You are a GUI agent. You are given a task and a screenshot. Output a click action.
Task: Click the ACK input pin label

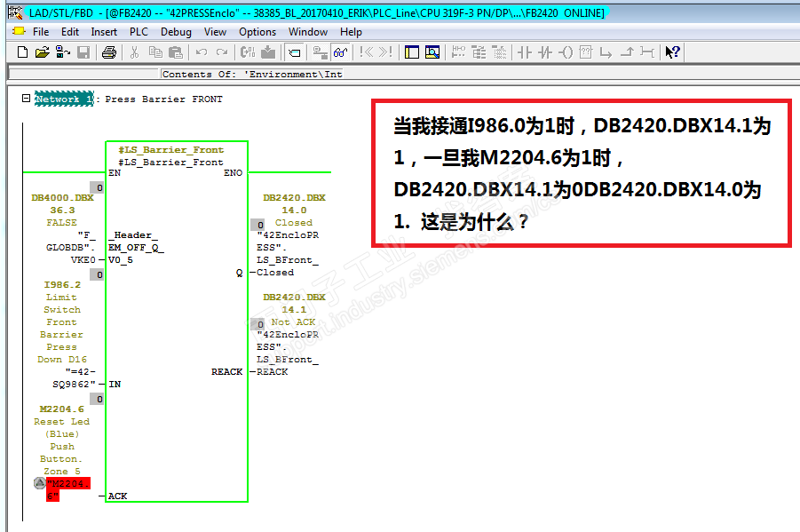[118, 496]
